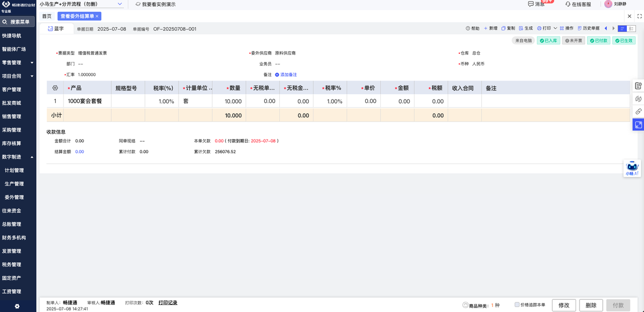Open the document notes icon on right panel
Image resolution: width=644 pixels, height=312 pixels.
638,86
